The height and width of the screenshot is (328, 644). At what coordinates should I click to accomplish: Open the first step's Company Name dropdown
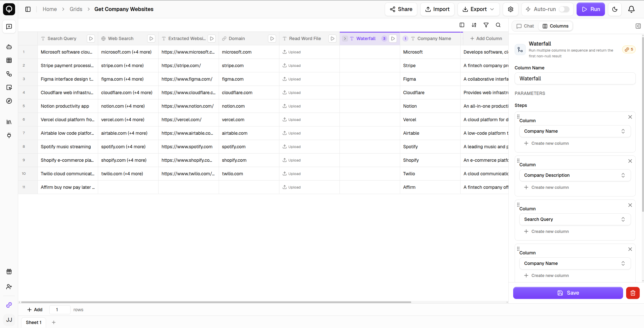point(575,131)
